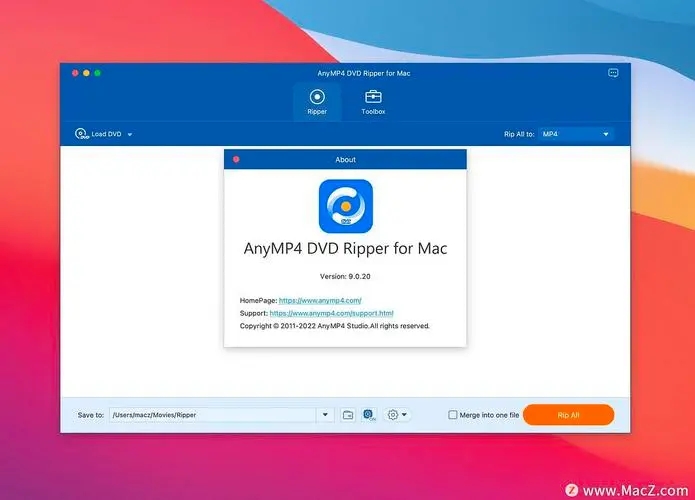The image size is (695, 500).
Task: Open the feedback message icon in title bar
Action: click(x=613, y=73)
